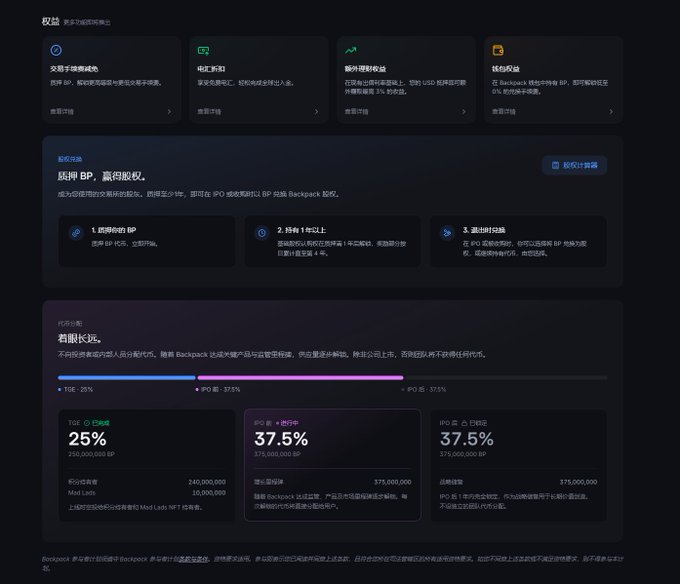Click the compass icon on 交易手续费减免 card
680x584 pixels.
tap(56, 50)
